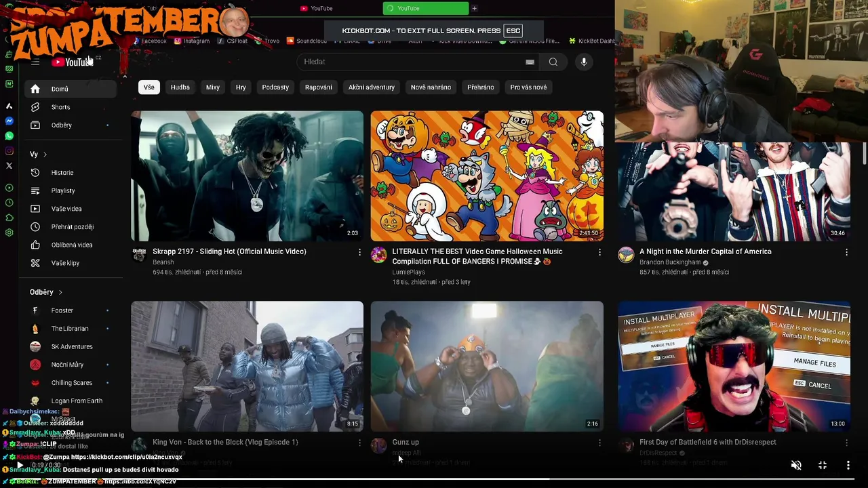868x488 pixels.
Task: Open Facebook bookmark
Action: [150, 41]
